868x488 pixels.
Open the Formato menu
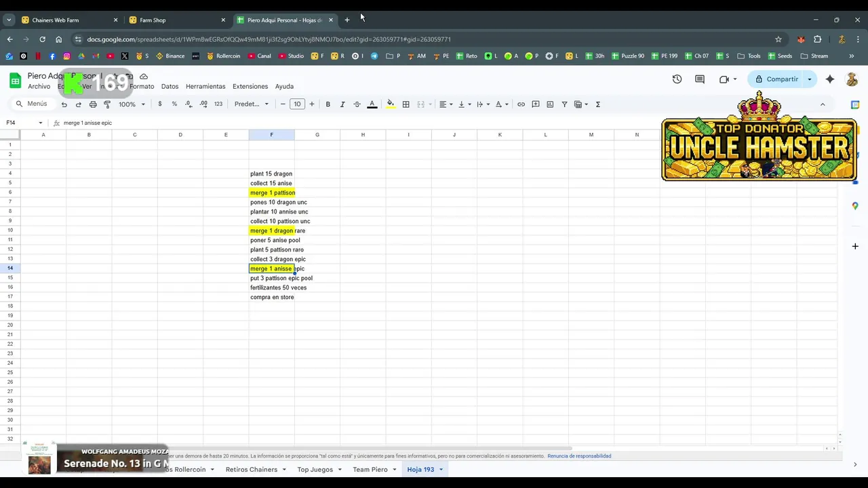142,87
